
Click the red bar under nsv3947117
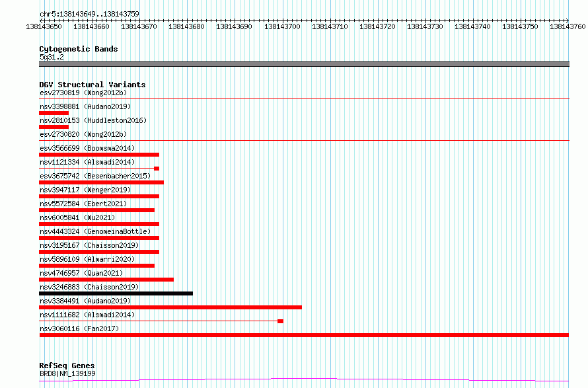click(99, 196)
